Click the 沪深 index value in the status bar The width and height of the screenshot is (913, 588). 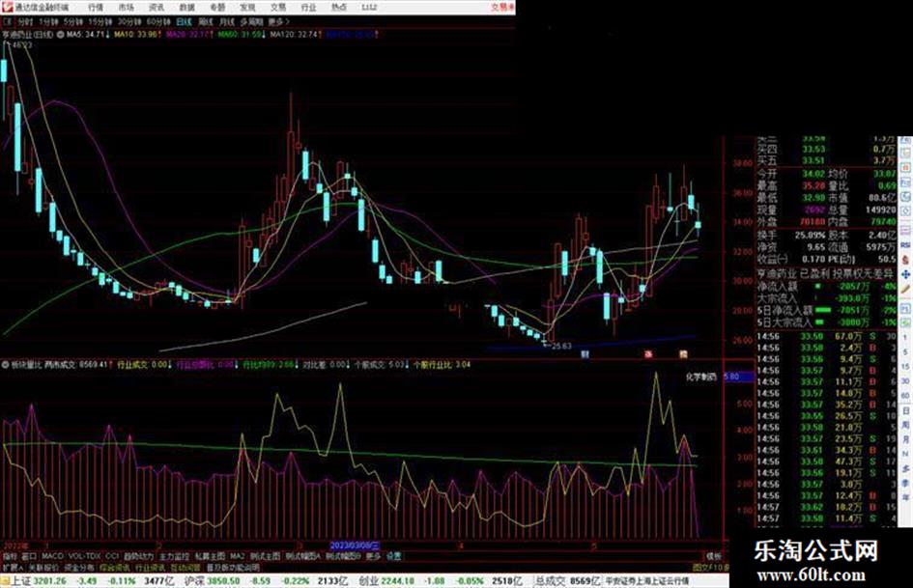tap(224, 581)
